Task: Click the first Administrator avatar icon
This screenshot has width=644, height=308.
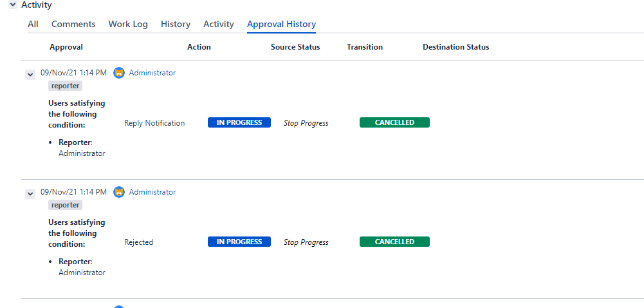Action: click(x=119, y=73)
